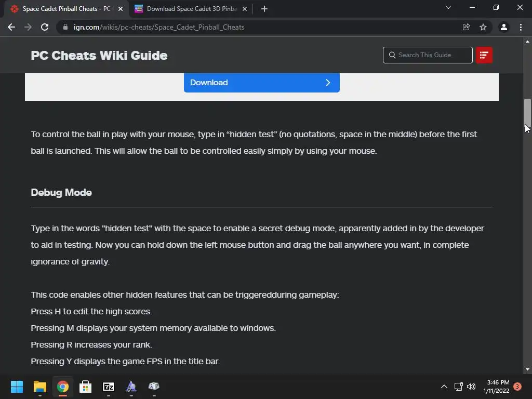532x399 pixels.
Task: Open the Windows Start menu
Action: pos(17,387)
